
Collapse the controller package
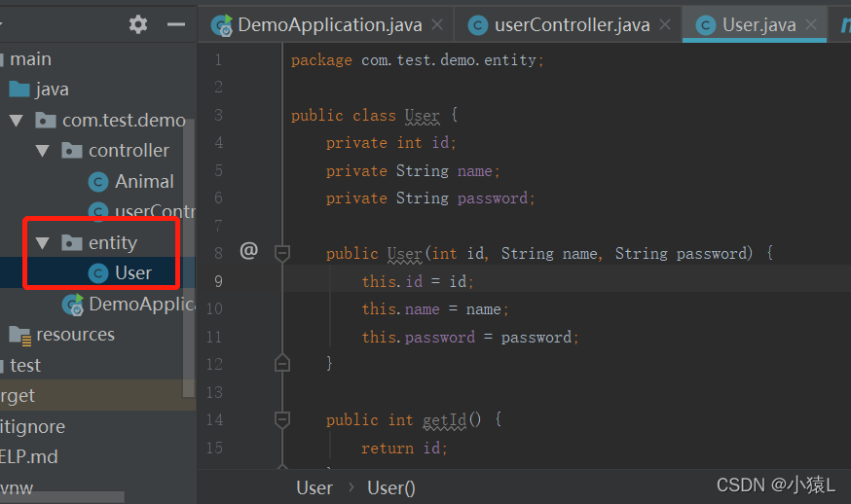tap(42, 150)
